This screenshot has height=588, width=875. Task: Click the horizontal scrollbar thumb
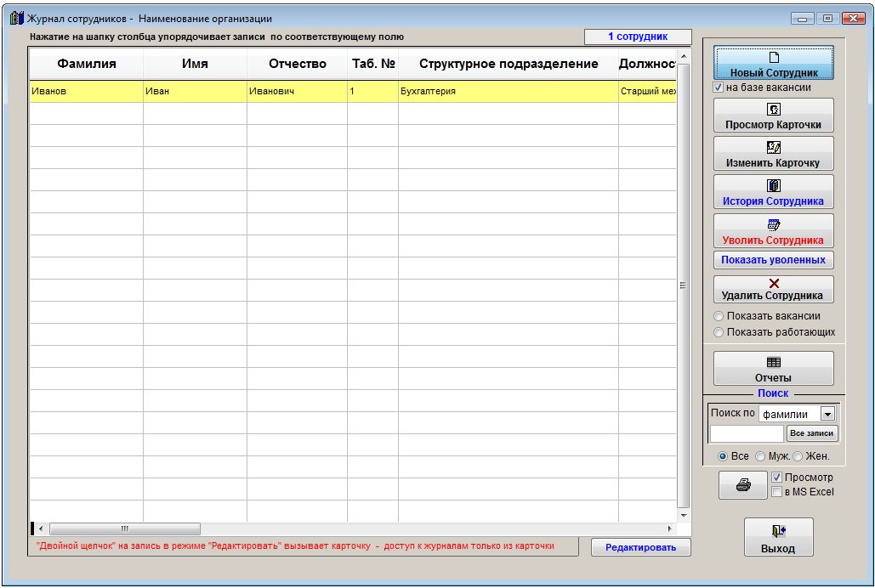point(125,529)
